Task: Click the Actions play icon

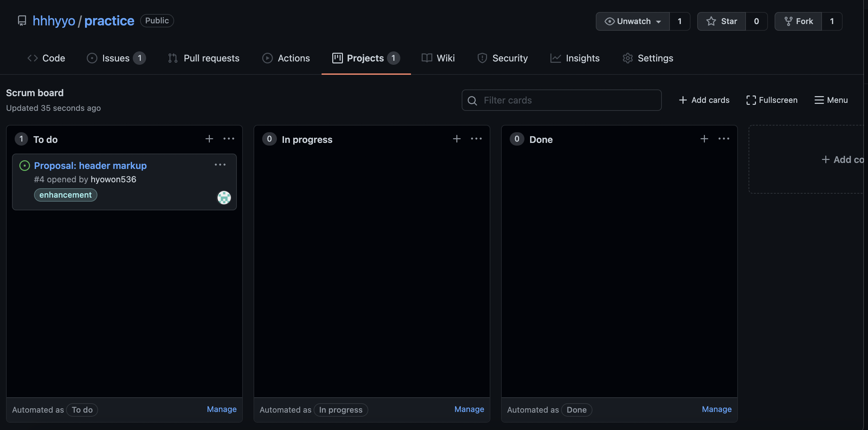Action: click(268, 58)
